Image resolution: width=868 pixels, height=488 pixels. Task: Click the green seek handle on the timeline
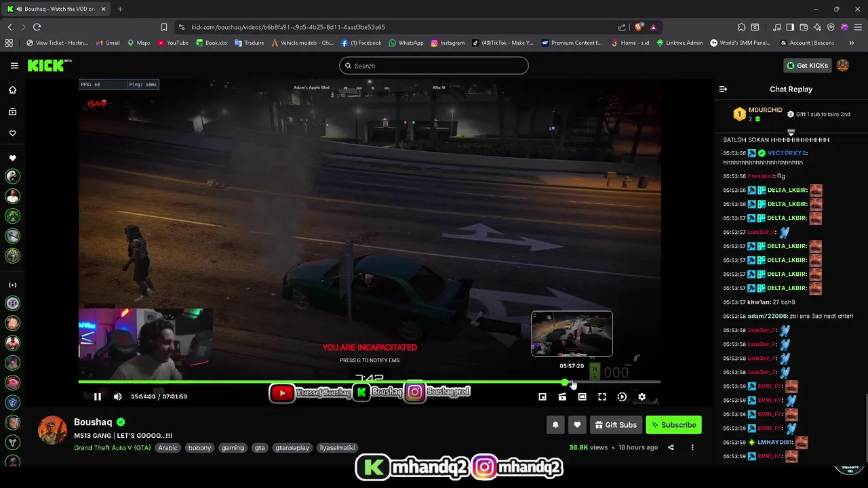point(565,382)
